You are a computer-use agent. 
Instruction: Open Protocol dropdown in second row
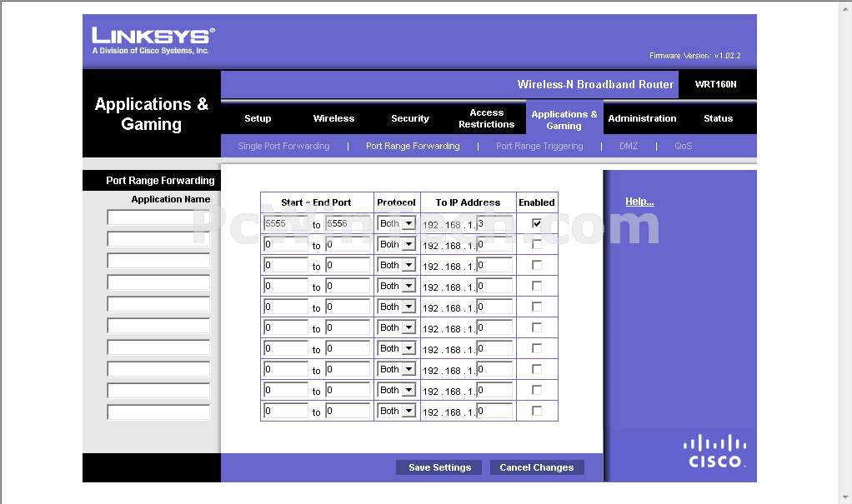(397, 244)
